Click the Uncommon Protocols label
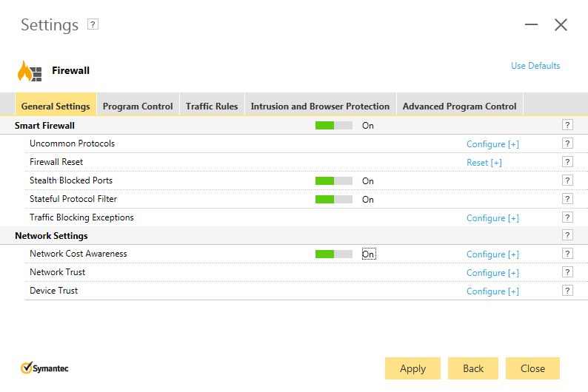Screen dimensions: 588x392 click(x=72, y=143)
